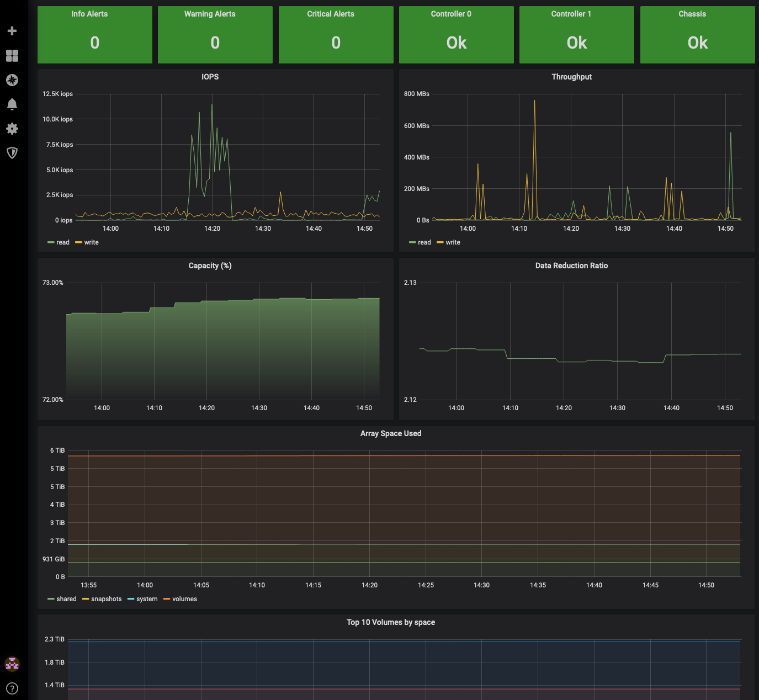This screenshot has width=759, height=700.
Task: Click the Controller 1 status panel
Action: point(577,35)
